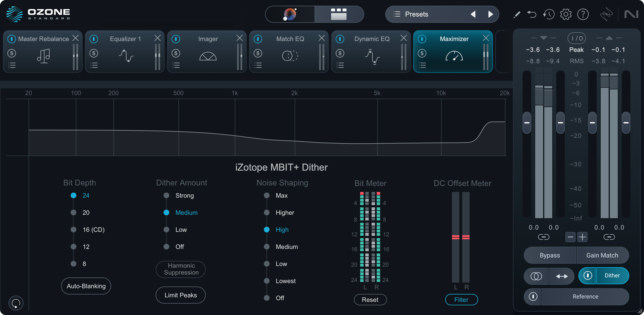644x315 pixels.
Task: Click the undo arrow icon
Action: pos(532,14)
